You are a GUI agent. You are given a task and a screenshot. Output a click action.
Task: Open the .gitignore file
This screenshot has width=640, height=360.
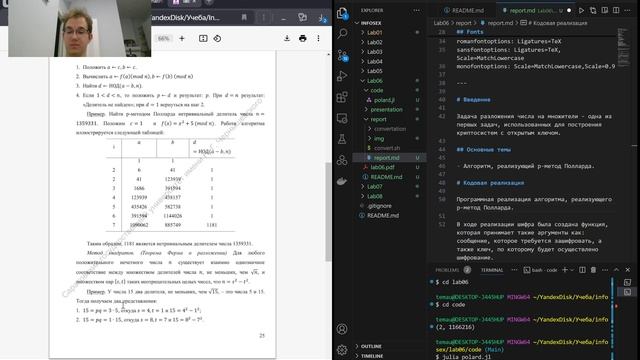coord(390,206)
